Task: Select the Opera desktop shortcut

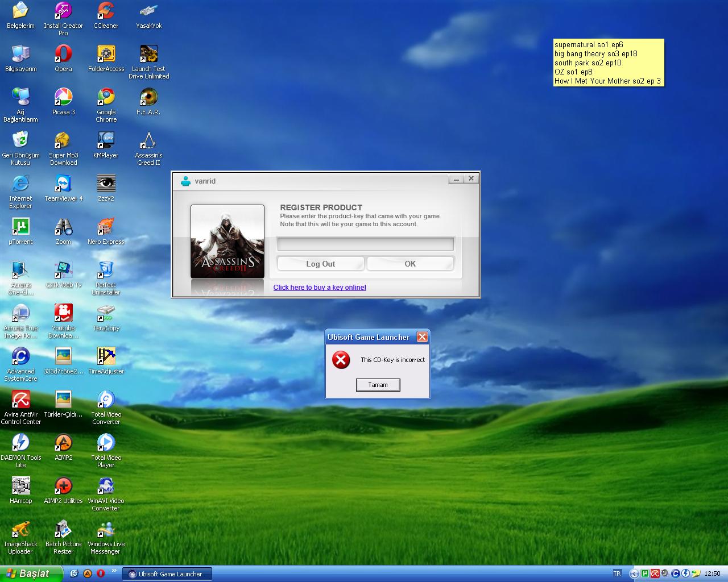Action: [63, 59]
